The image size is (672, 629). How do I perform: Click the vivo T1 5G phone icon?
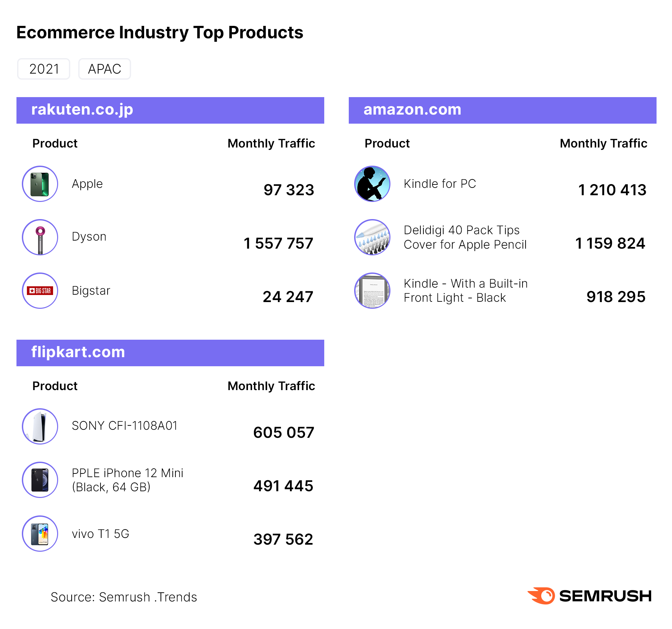(x=40, y=533)
